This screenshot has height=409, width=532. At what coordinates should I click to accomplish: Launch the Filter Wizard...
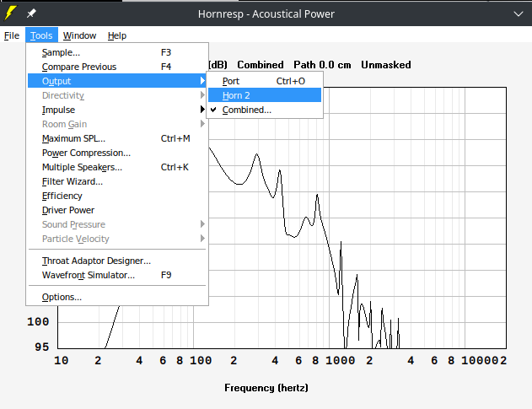[117, 181]
